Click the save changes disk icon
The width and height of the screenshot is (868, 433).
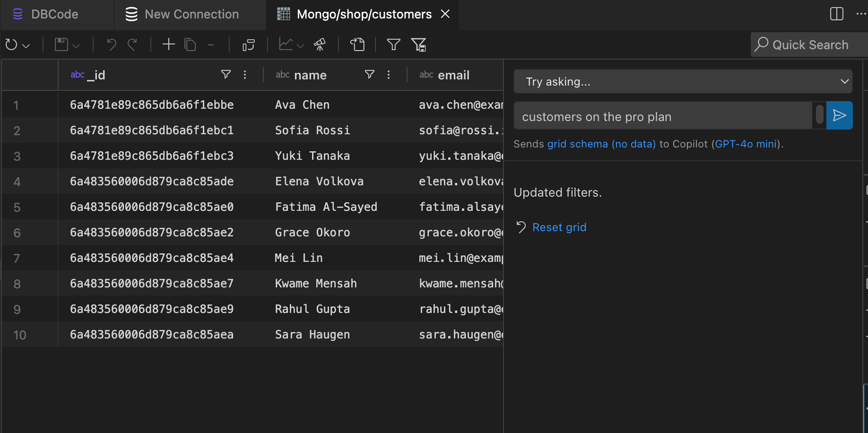[61, 45]
